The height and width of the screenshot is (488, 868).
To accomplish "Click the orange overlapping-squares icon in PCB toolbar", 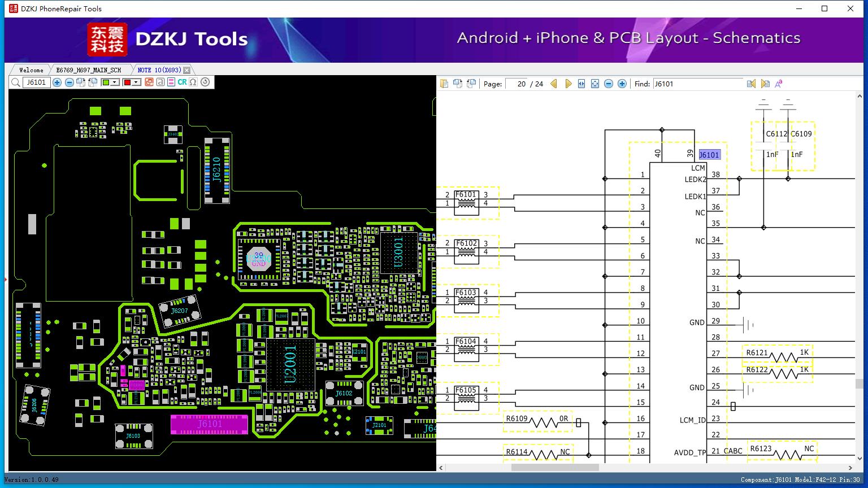I will (149, 82).
